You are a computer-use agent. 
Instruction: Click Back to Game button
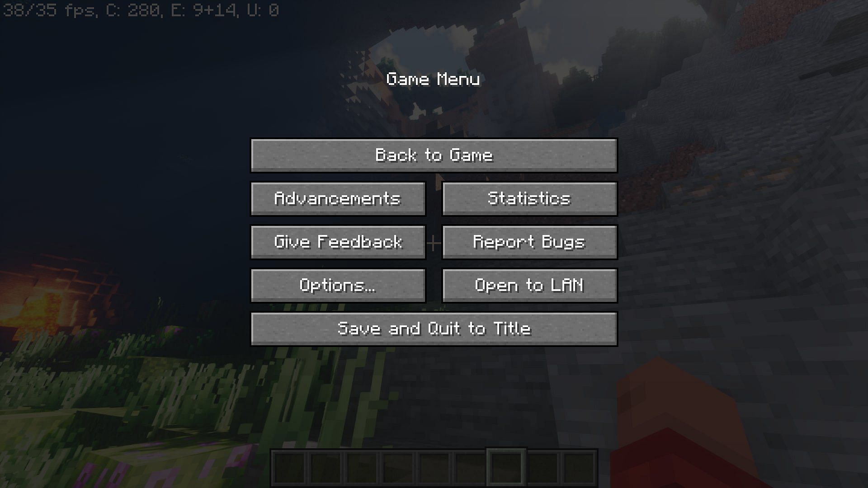(434, 155)
